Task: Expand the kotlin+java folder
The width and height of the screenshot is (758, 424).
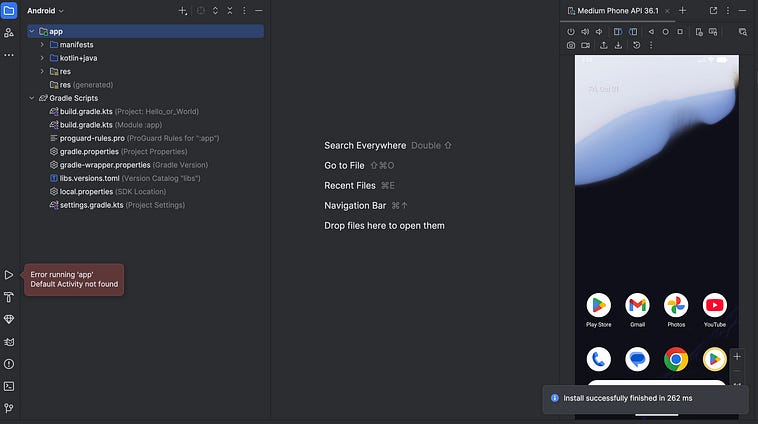Action: [x=42, y=58]
